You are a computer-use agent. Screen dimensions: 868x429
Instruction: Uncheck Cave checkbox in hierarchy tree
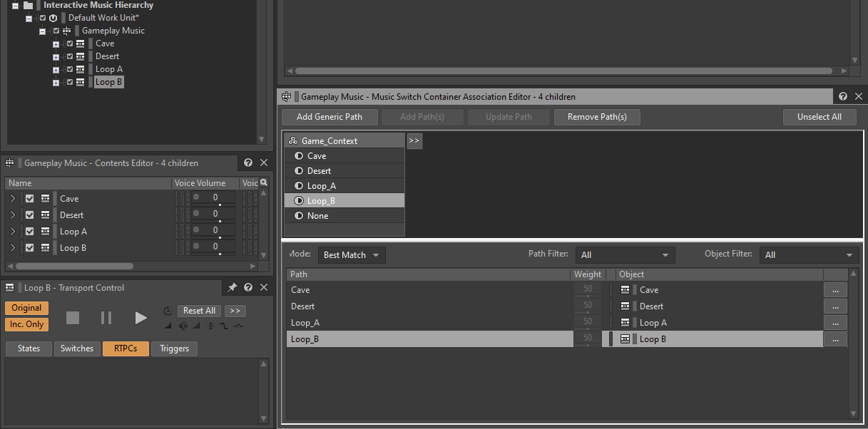pyautogui.click(x=70, y=43)
